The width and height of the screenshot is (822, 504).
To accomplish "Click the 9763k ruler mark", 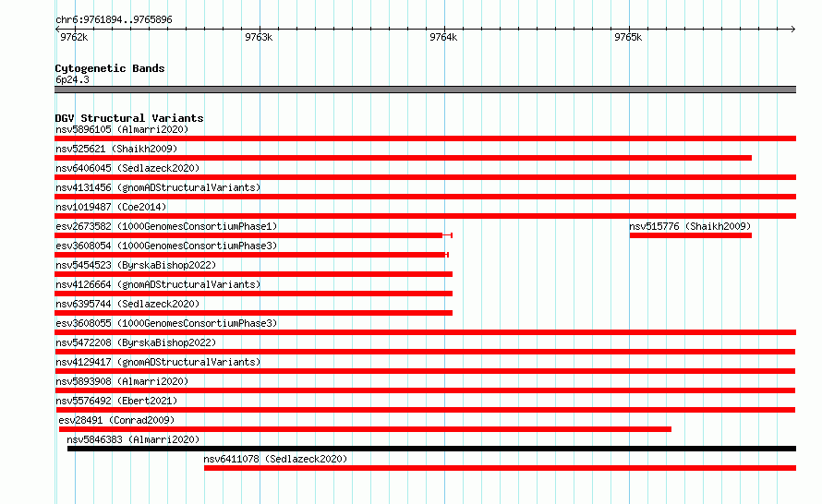I will pyautogui.click(x=259, y=37).
